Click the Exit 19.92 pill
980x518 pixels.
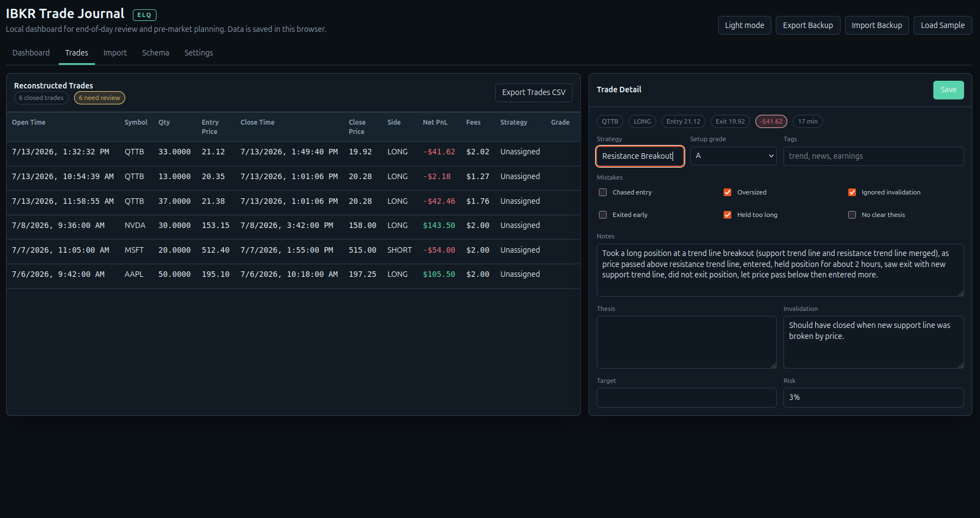pyautogui.click(x=730, y=121)
